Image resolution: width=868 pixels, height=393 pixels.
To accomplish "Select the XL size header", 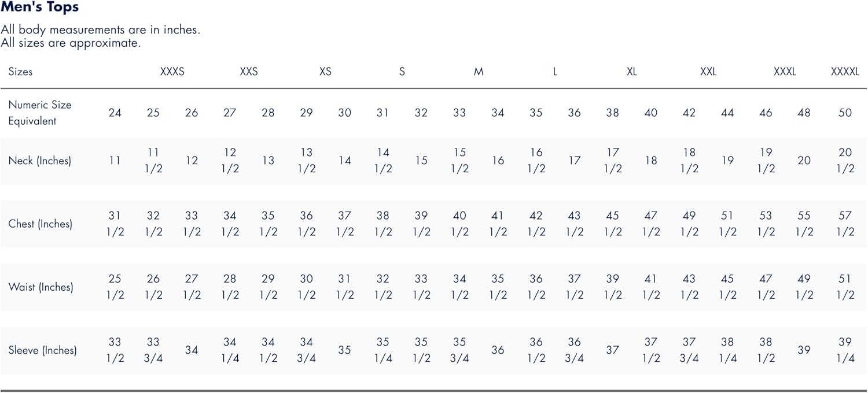I will [x=631, y=72].
